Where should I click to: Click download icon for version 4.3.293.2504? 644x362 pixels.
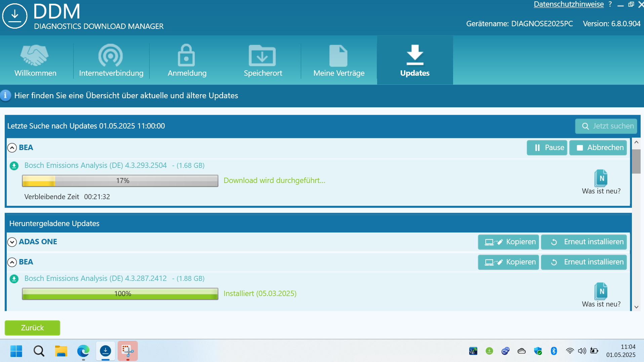coord(14,166)
